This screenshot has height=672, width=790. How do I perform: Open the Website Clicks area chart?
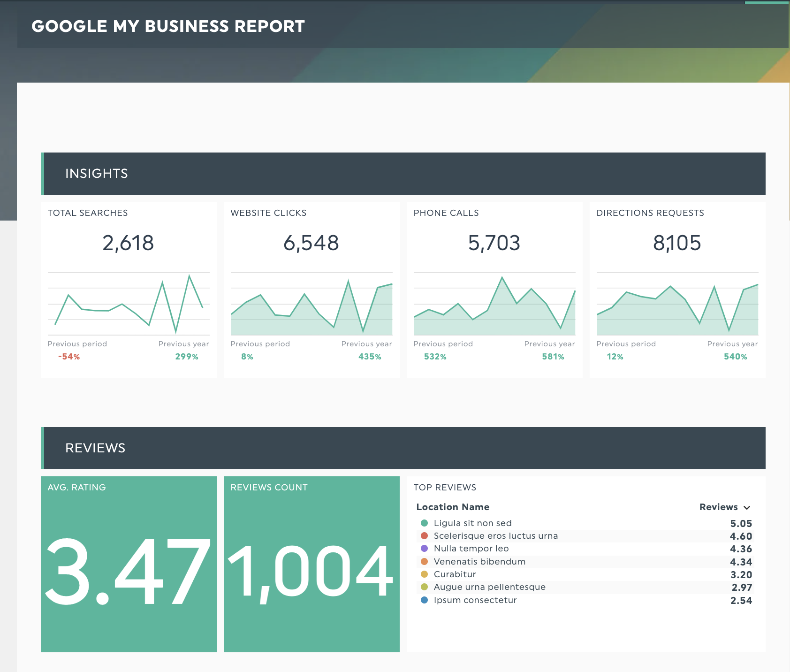(x=311, y=304)
